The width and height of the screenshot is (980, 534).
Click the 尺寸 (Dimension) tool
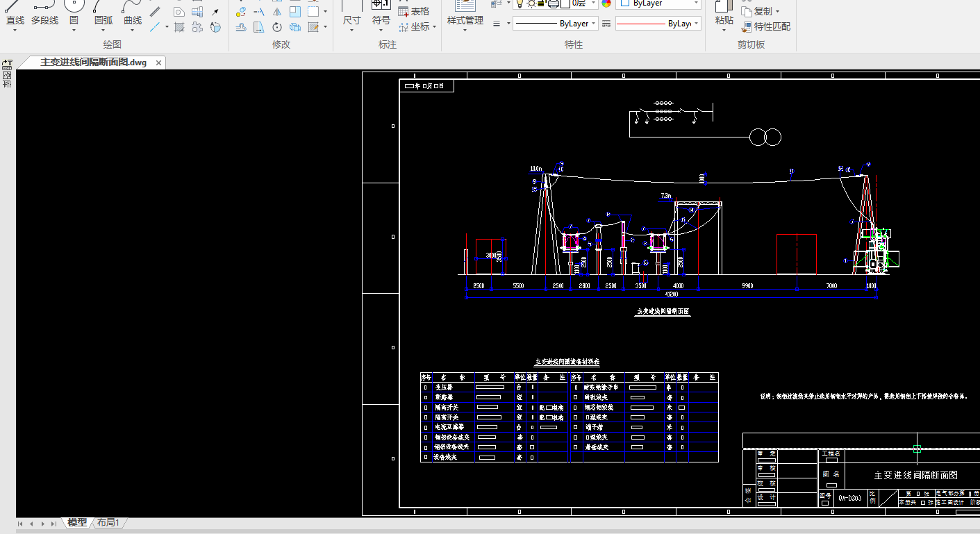click(352, 14)
